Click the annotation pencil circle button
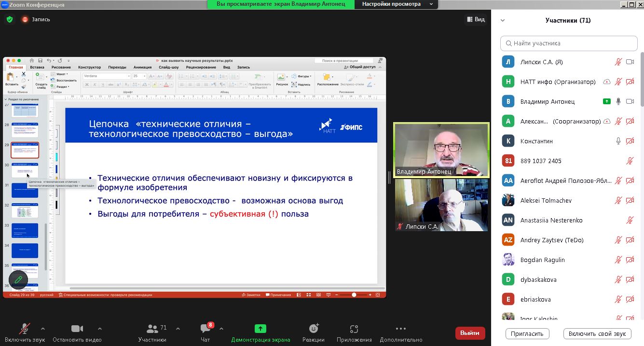 [x=18, y=279]
